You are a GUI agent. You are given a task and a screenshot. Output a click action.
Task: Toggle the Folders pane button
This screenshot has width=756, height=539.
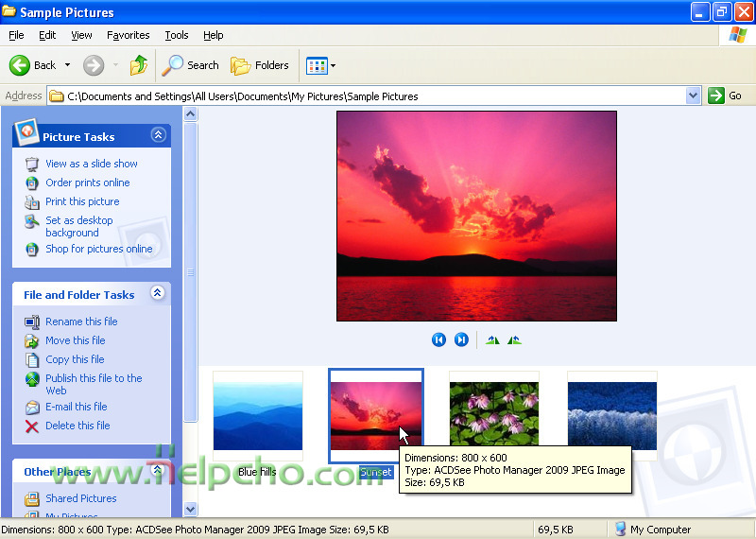pos(260,65)
